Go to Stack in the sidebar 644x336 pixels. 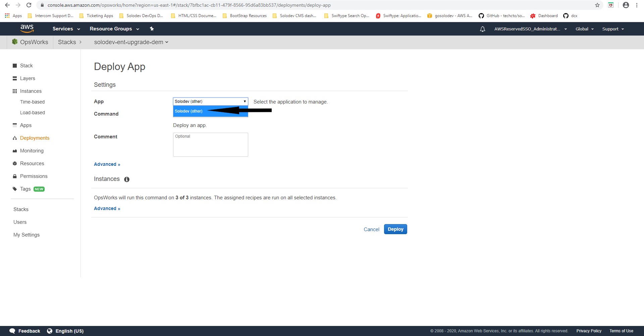[x=26, y=66]
